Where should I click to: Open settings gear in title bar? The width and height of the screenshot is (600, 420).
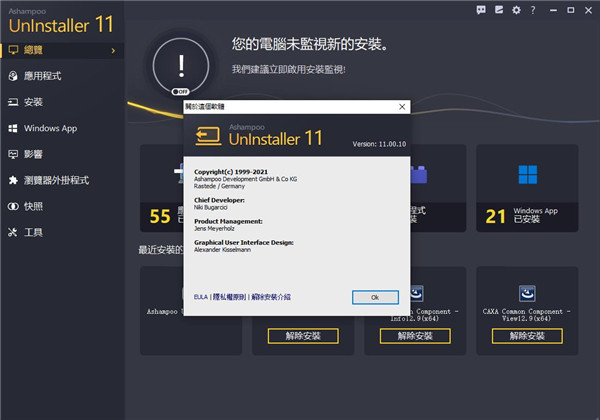(516, 10)
